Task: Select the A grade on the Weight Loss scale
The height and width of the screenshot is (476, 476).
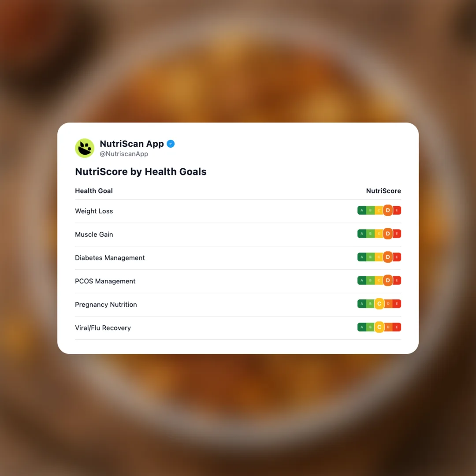Action: click(362, 210)
